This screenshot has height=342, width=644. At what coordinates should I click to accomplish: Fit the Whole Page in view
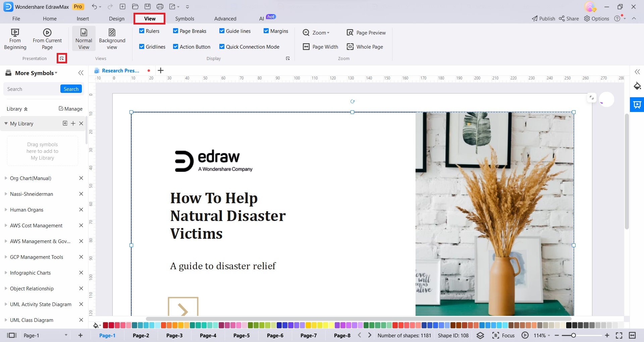pyautogui.click(x=365, y=47)
